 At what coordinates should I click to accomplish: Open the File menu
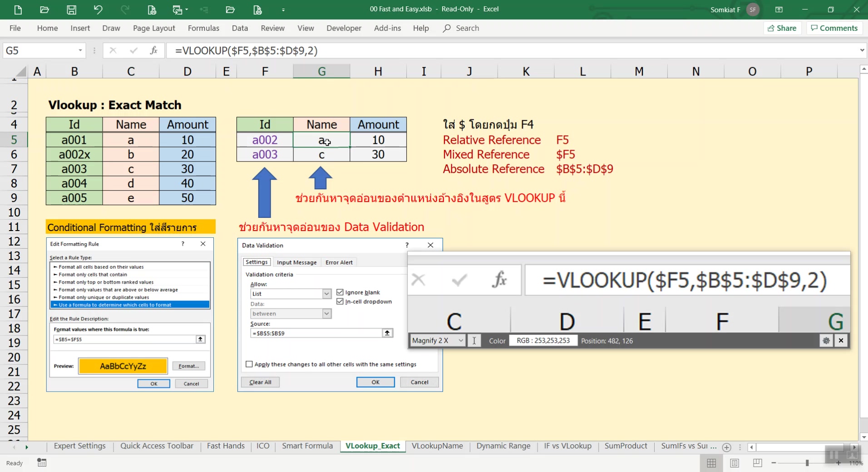tap(15, 28)
